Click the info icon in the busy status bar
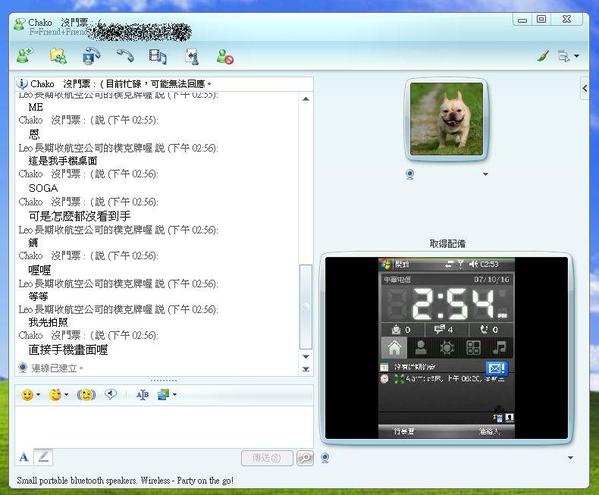The width and height of the screenshot is (599, 495). [x=22, y=83]
